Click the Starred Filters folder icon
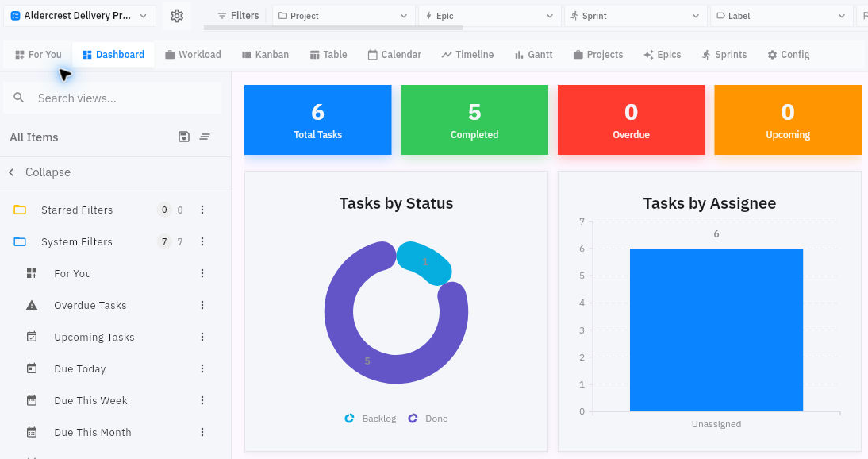The height and width of the screenshot is (459, 868). [x=20, y=210]
